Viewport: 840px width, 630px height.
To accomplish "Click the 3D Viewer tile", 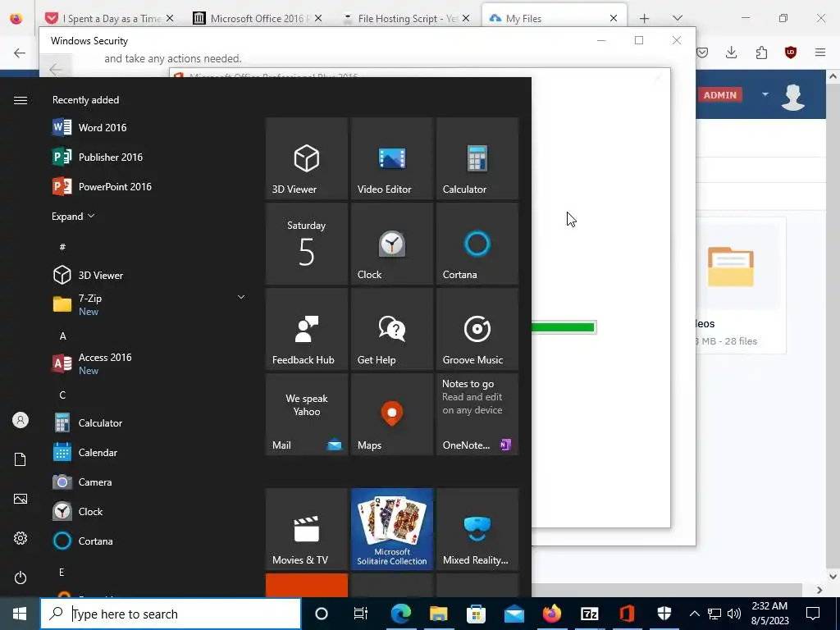I will click(x=307, y=158).
